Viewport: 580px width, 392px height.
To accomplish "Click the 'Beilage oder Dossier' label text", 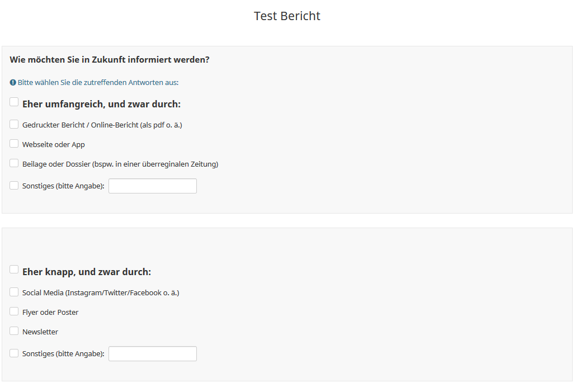I will 120,164.
